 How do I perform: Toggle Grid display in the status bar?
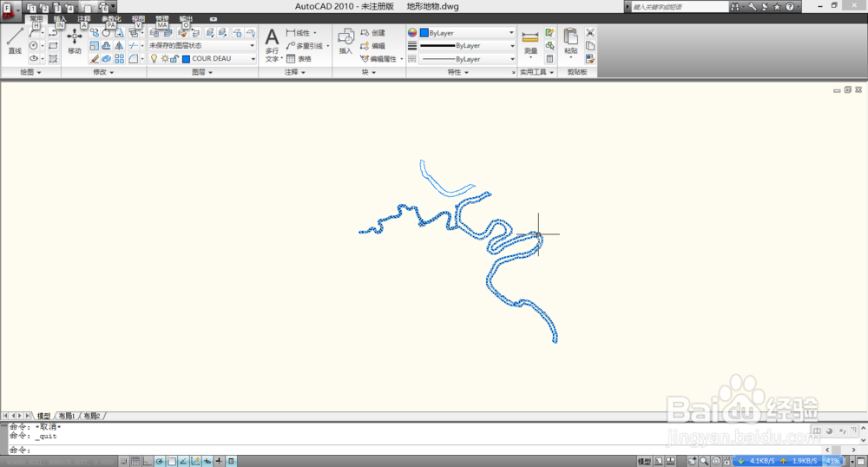coord(135,461)
